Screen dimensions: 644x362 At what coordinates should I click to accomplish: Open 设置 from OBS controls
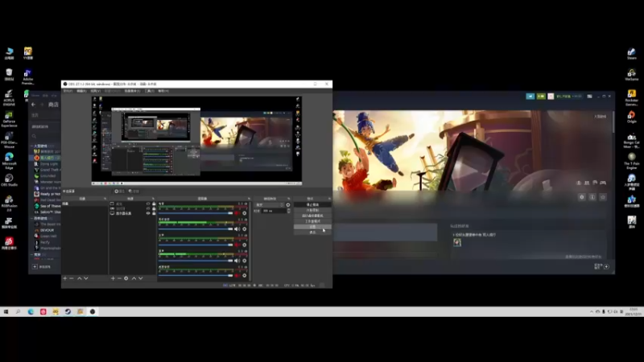coord(312,227)
